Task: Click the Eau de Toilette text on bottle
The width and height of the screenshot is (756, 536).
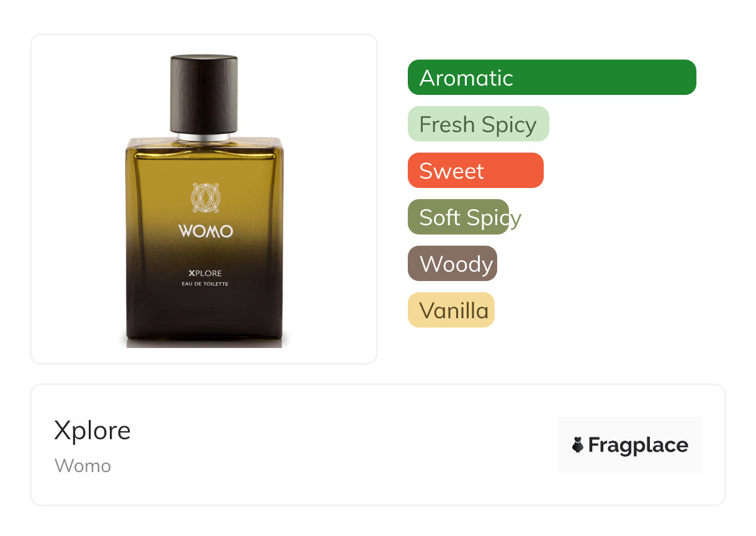Action: click(x=205, y=284)
